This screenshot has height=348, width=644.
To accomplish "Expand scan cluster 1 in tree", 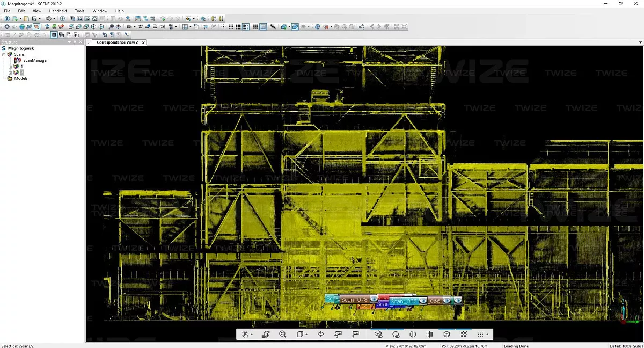I will pos(10,67).
